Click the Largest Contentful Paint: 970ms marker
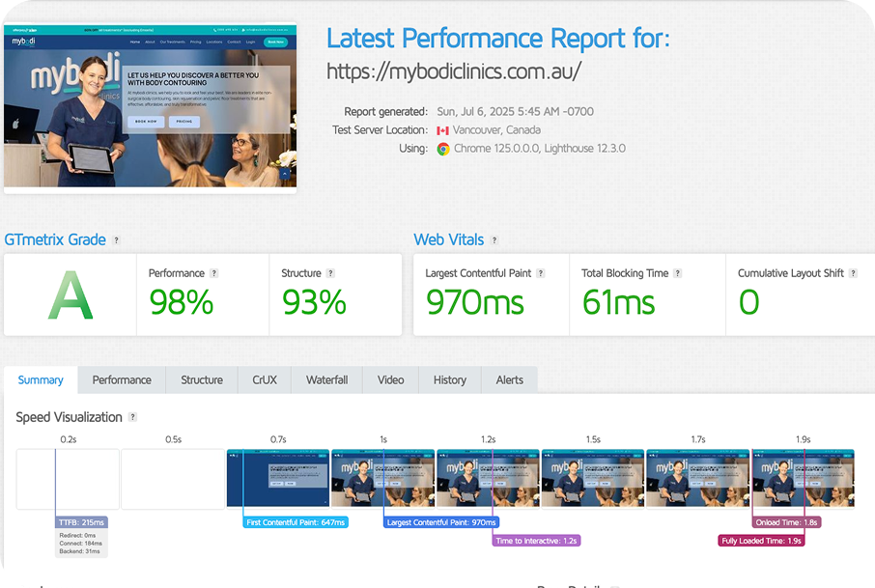Viewport: 875px width, 588px height. pyautogui.click(x=441, y=522)
